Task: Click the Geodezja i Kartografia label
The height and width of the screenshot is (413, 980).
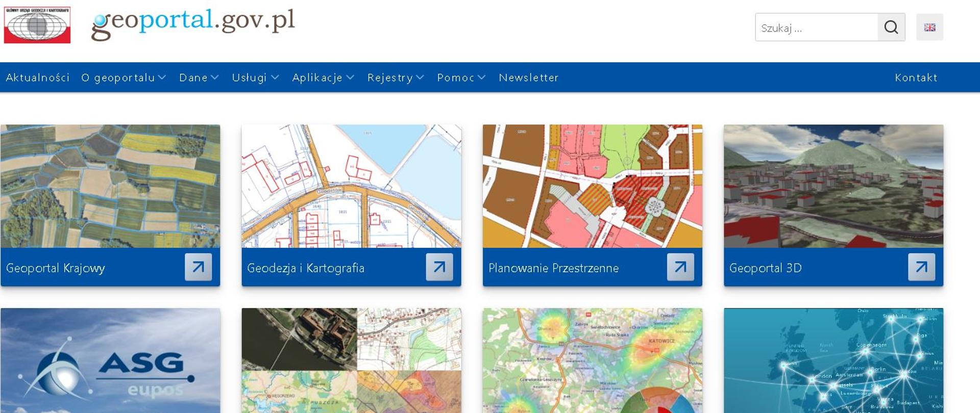Action: click(x=306, y=268)
